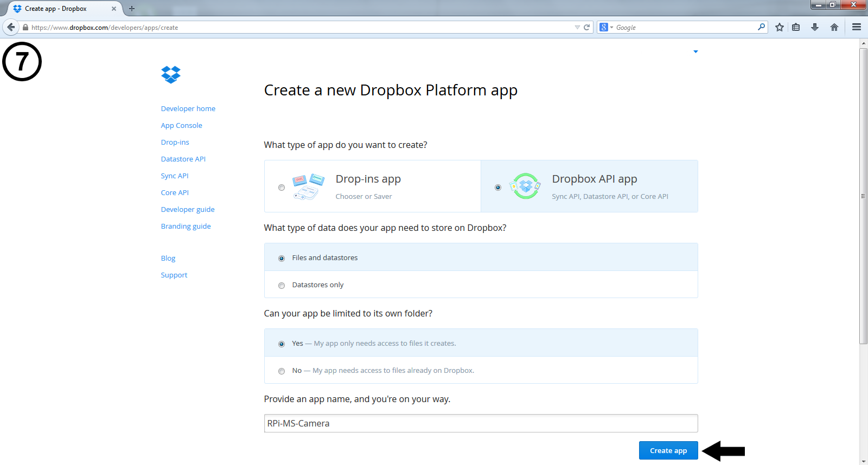Open the Drop-ins sidebar link
The image size is (868, 465).
(x=175, y=142)
